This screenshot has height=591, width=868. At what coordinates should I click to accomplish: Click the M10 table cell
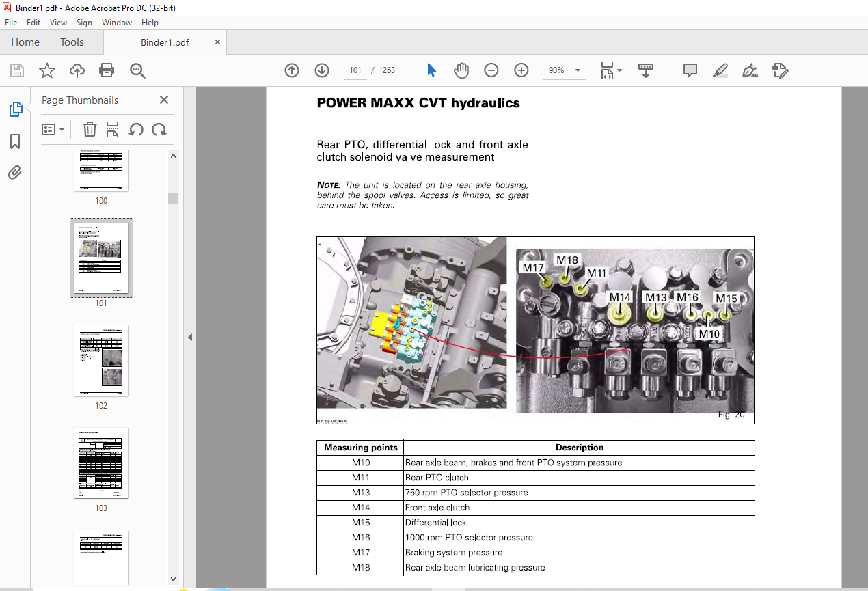[360, 463]
